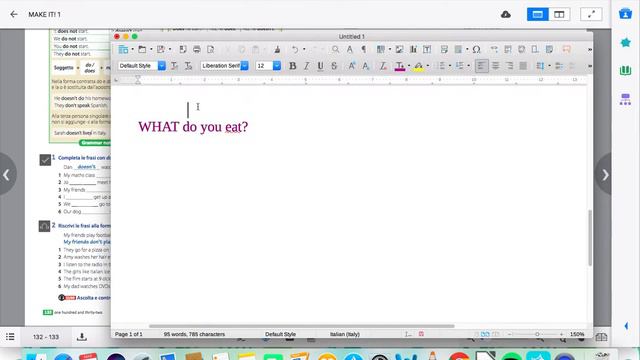This screenshot has width=640, height=360.
Task: Open the Default Style paragraph style dropdown
Action: click(x=162, y=66)
